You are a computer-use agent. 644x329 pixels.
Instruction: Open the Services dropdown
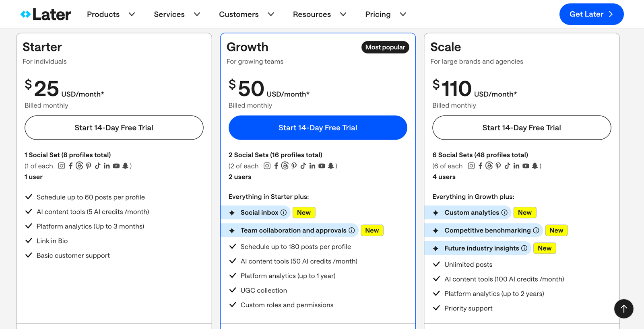coord(176,14)
